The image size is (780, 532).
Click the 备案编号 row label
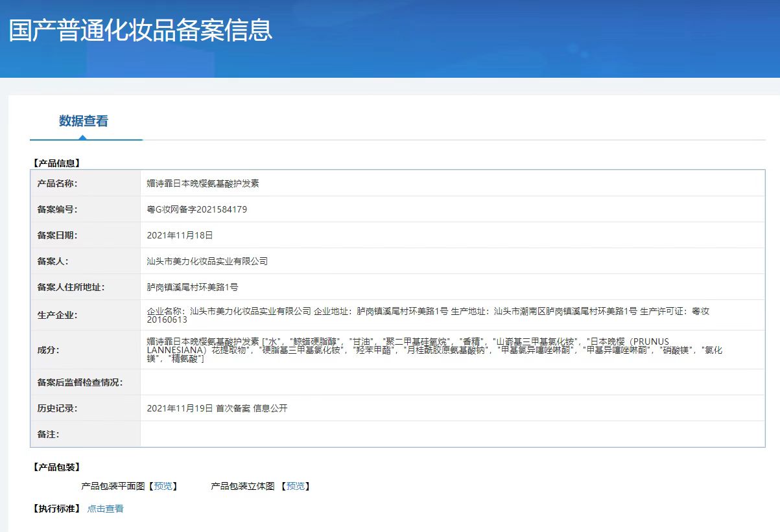pos(58,209)
